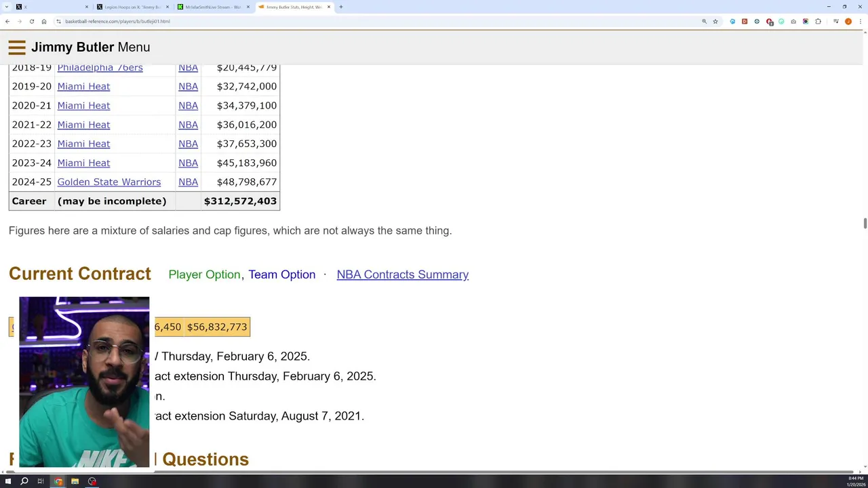Switch to the first X tab

coord(53,7)
